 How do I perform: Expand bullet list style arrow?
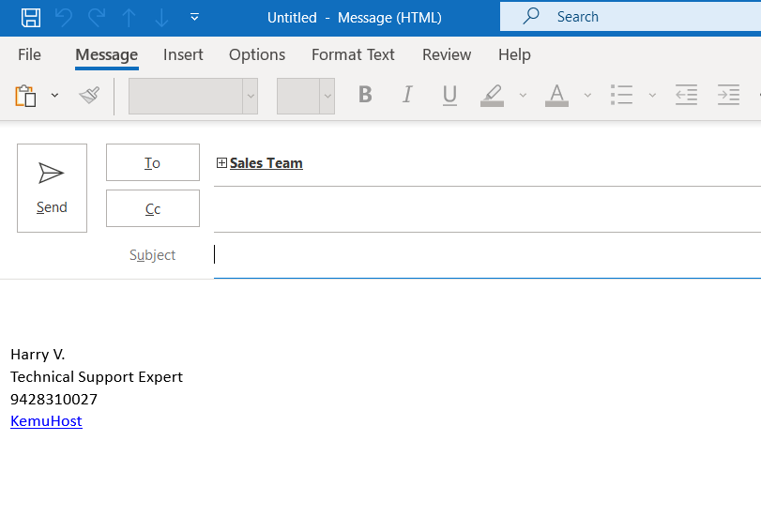[652, 95]
